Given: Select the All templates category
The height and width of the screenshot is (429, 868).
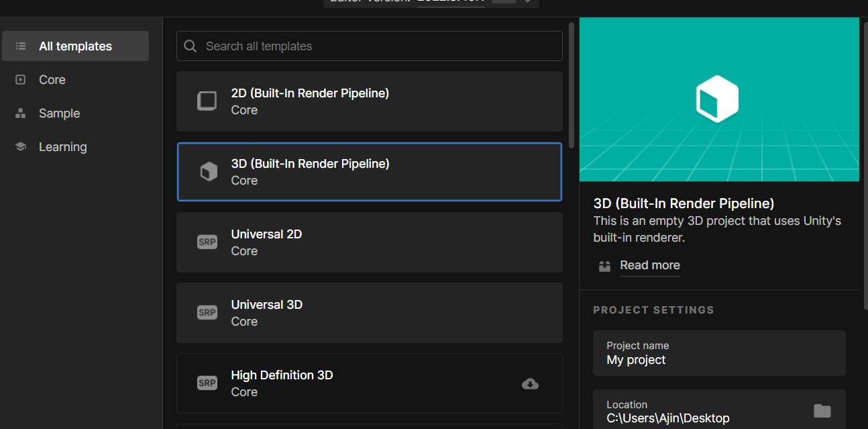Looking at the screenshot, I should [75, 46].
